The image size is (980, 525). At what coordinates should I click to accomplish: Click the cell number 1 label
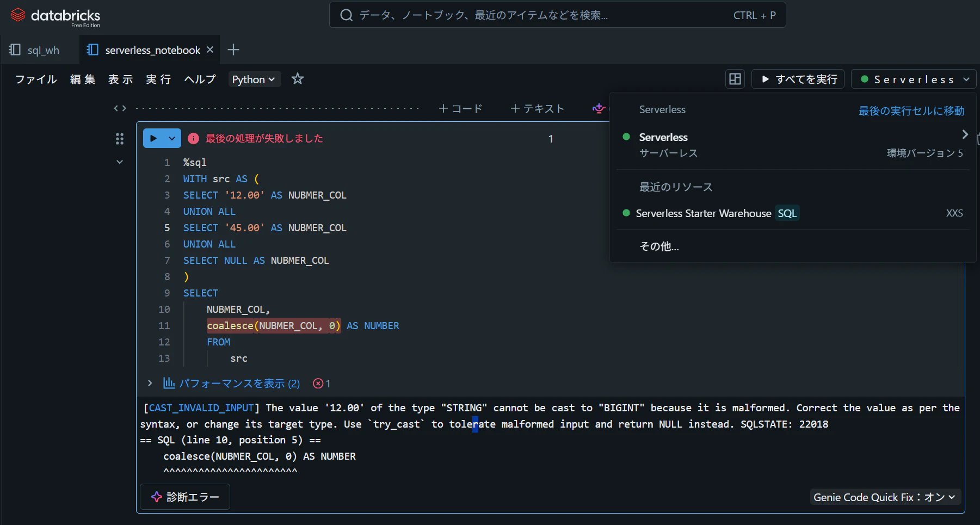(551, 138)
